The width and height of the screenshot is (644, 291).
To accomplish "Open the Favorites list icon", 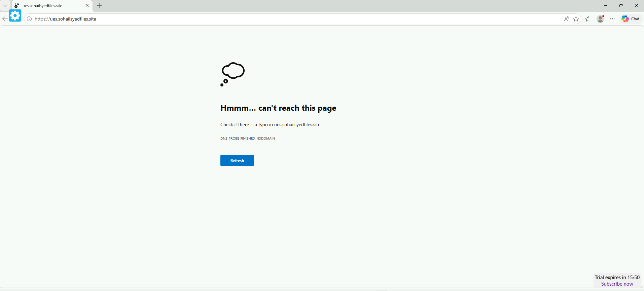I will (588, 19).
